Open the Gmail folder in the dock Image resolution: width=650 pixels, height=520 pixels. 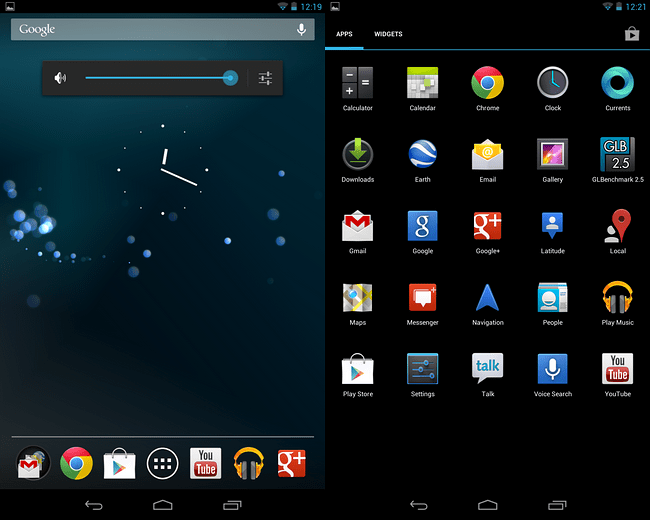click(33, 463)
